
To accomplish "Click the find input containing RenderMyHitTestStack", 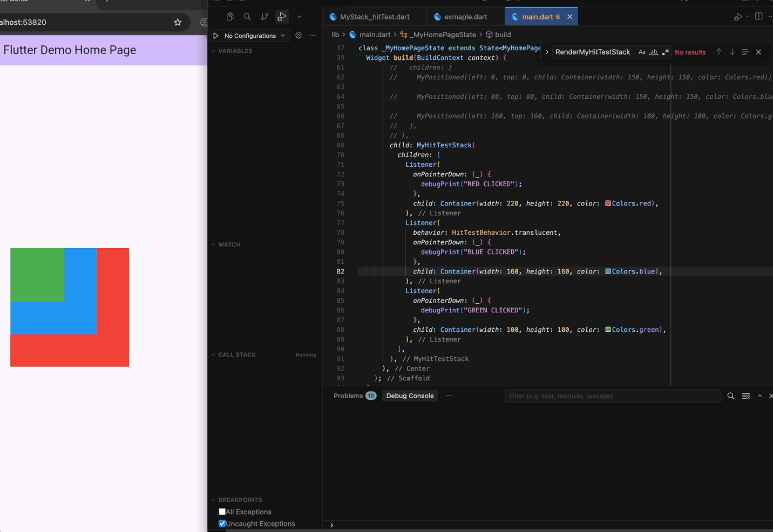I will pos(594,52).
